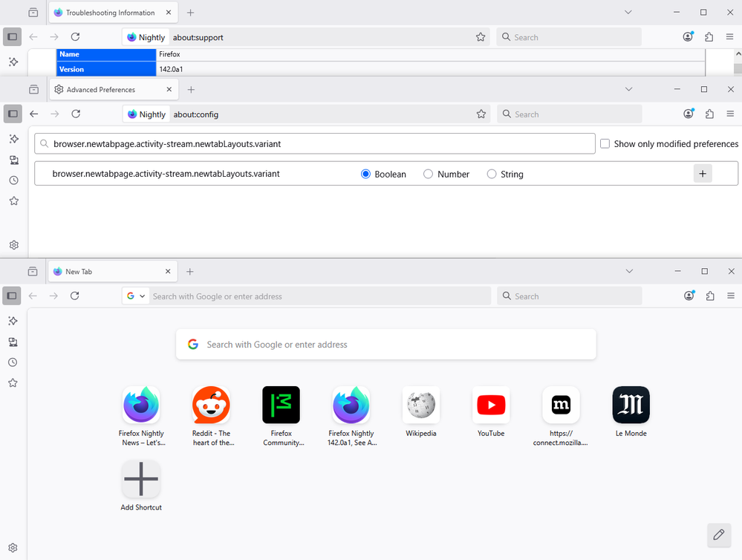
Task: Toggle the sidebar in the New Tab window
Action: (x=12, y=296)
